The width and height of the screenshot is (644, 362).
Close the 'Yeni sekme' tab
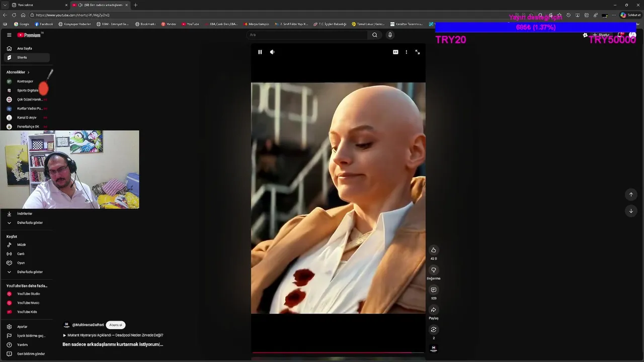[x=66, y=5]
